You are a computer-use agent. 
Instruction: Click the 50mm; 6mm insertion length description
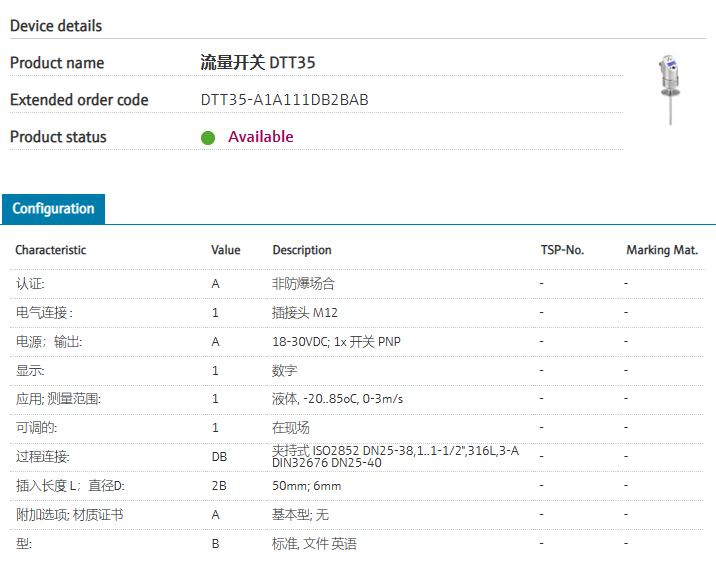coord(306,486)
